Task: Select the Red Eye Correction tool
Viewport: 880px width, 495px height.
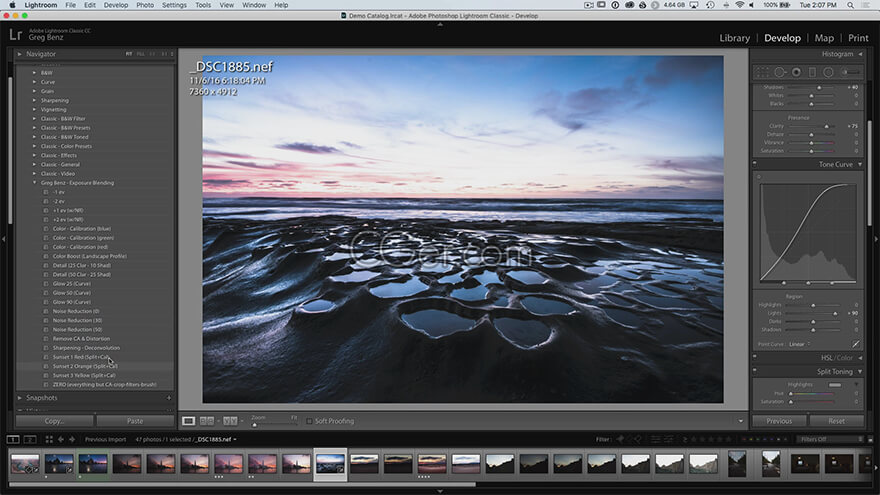Action: click(796, 72)
